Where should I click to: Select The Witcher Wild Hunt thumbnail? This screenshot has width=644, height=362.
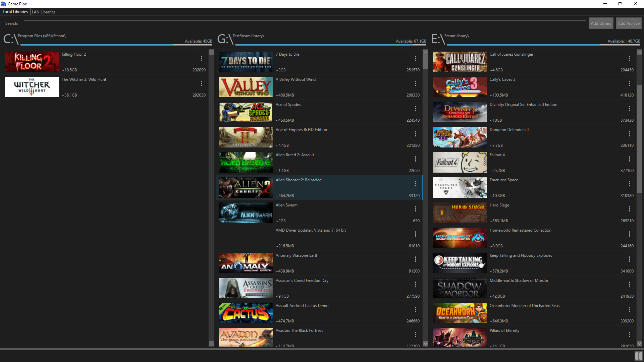tap(32, 87)
